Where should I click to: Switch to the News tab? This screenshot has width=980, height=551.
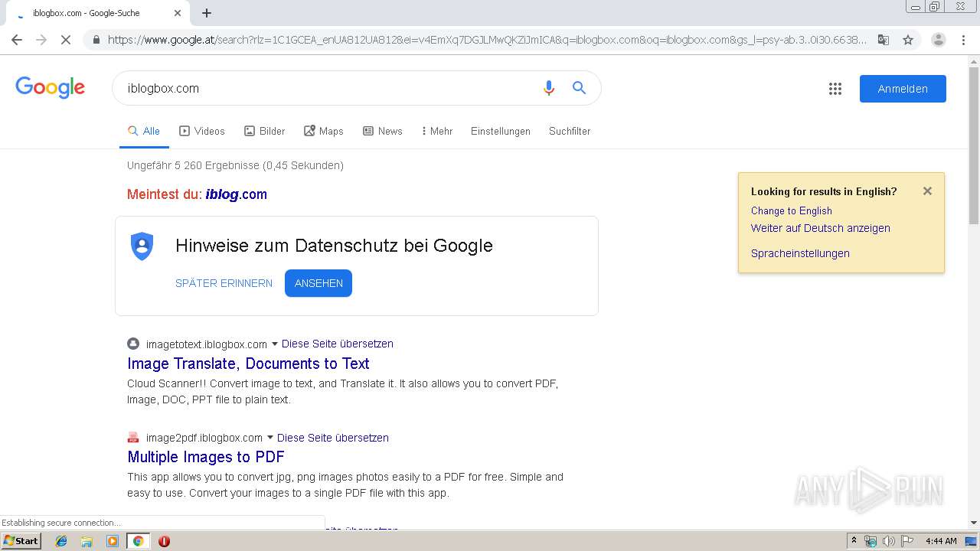(x=383, y=131)
